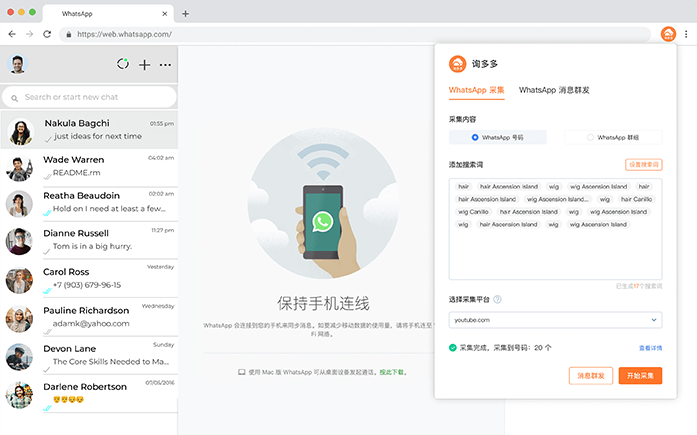Open chat with Wade Warren
The height and width of the screenshot is (435, 697).
click(x=89, y=168)
